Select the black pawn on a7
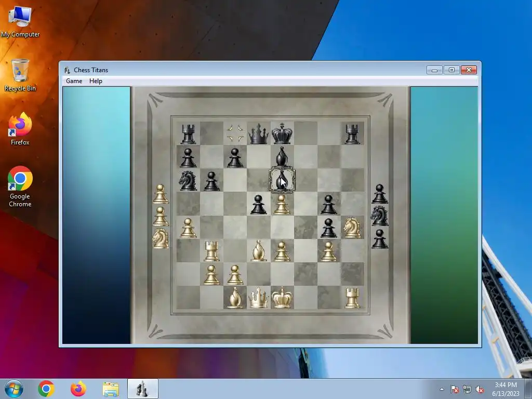 pos(188,157)
